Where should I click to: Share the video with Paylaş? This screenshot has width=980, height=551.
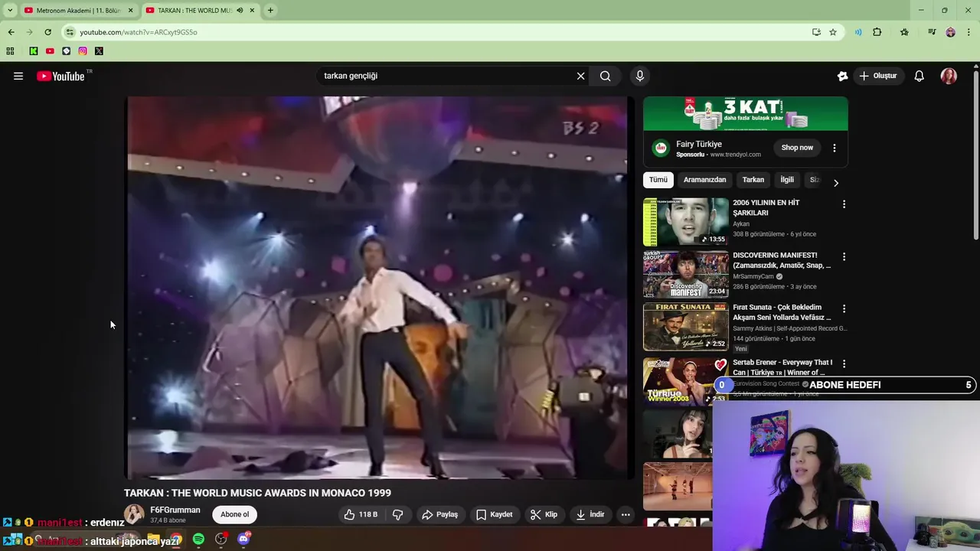440,514
